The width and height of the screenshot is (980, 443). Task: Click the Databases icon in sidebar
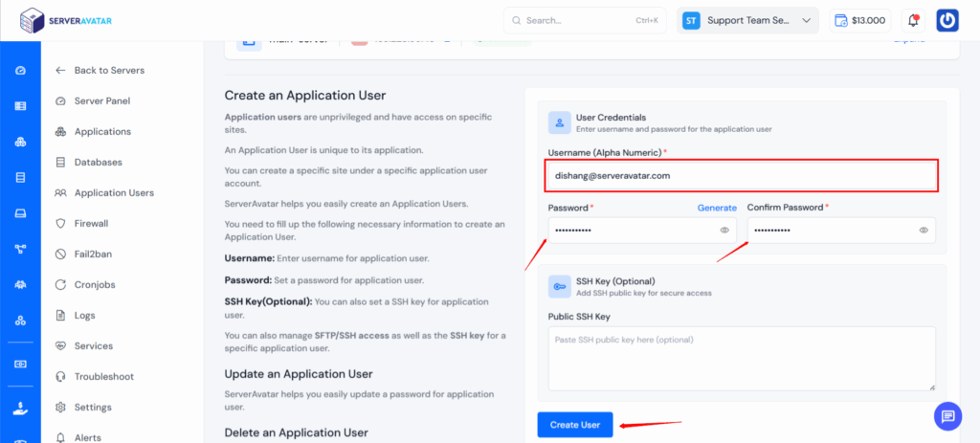click(61, 163)
